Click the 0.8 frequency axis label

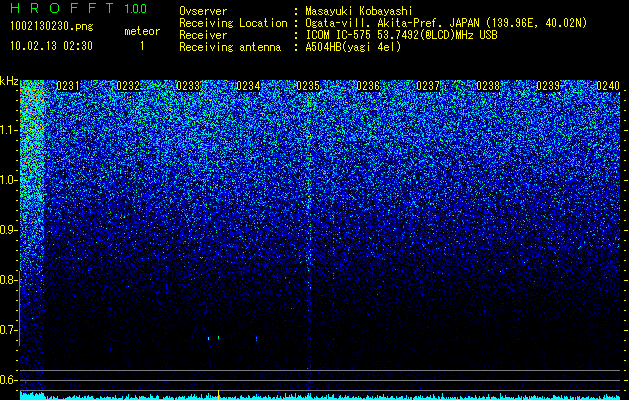[8, 280]
